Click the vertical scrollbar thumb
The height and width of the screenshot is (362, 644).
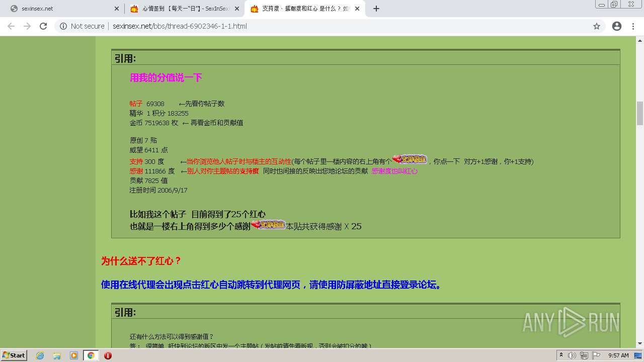[x=640, y=113]
